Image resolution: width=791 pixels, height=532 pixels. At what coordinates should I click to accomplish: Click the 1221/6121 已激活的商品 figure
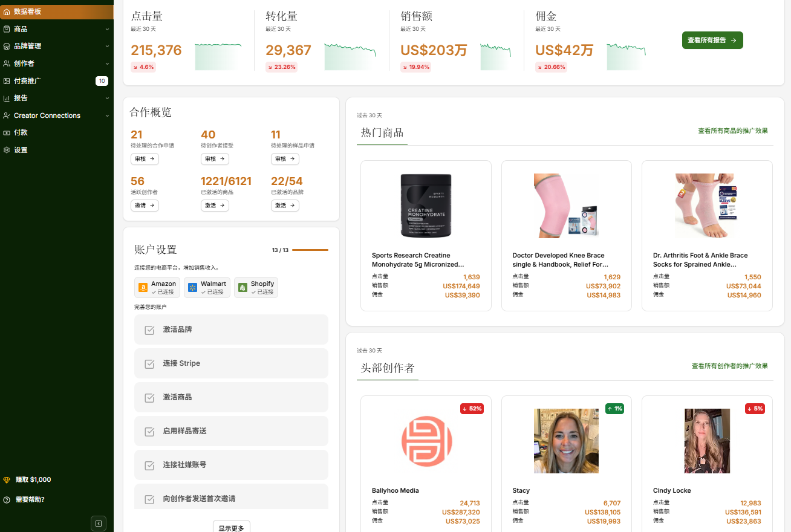(x=226, y=181)
